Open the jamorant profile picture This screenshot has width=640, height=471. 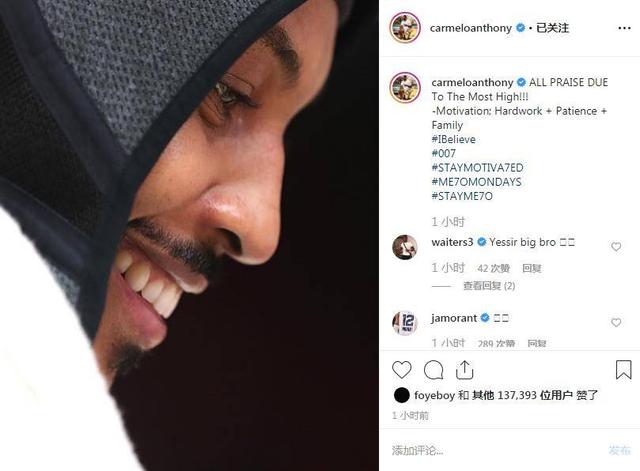coord(404,323)
